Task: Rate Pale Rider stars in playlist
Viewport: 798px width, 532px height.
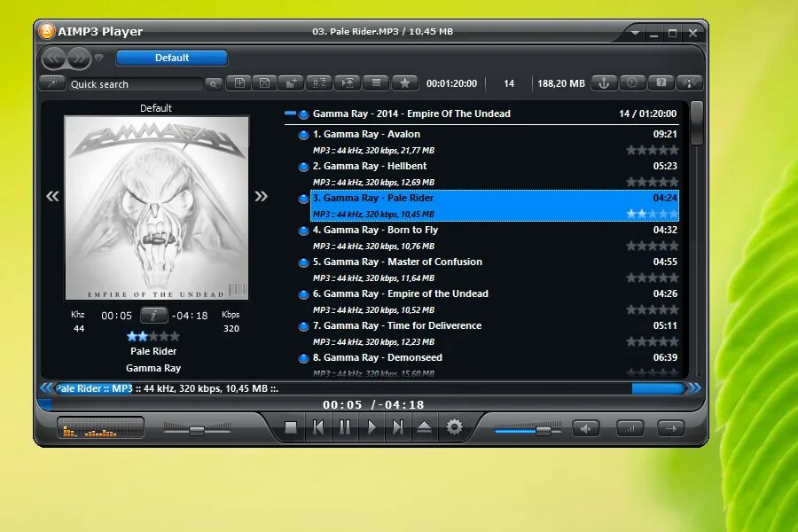Action: (x=653, y=214)
